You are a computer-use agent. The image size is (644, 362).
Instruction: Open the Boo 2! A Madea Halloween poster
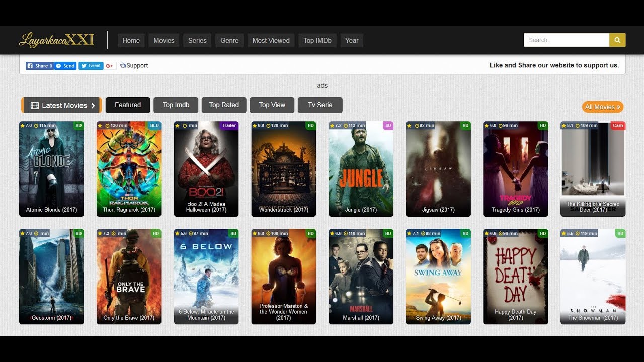206,169
